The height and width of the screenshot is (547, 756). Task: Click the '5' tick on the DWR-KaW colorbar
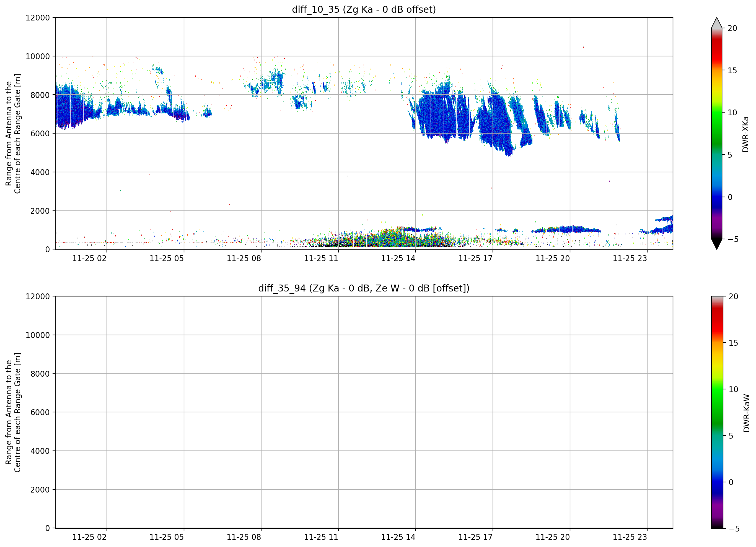point(731,436)
